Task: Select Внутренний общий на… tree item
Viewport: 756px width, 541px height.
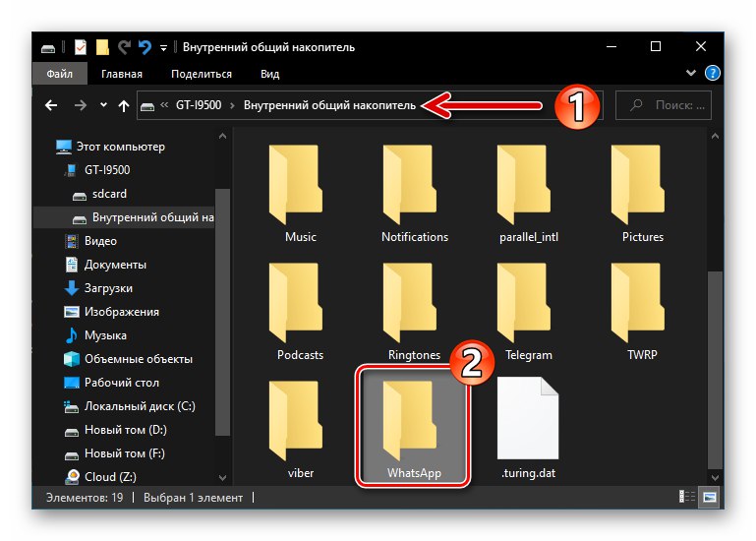Action: click(124, 217)
